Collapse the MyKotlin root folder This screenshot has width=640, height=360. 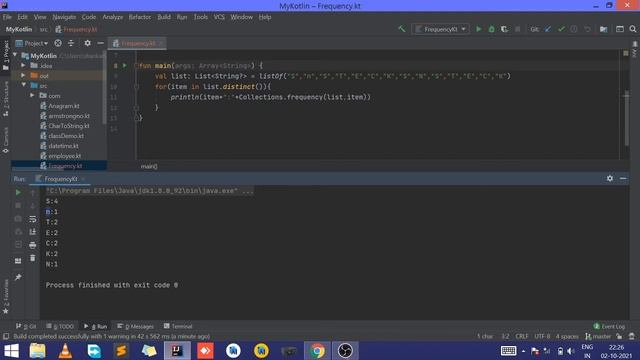(x=15, y=55)
